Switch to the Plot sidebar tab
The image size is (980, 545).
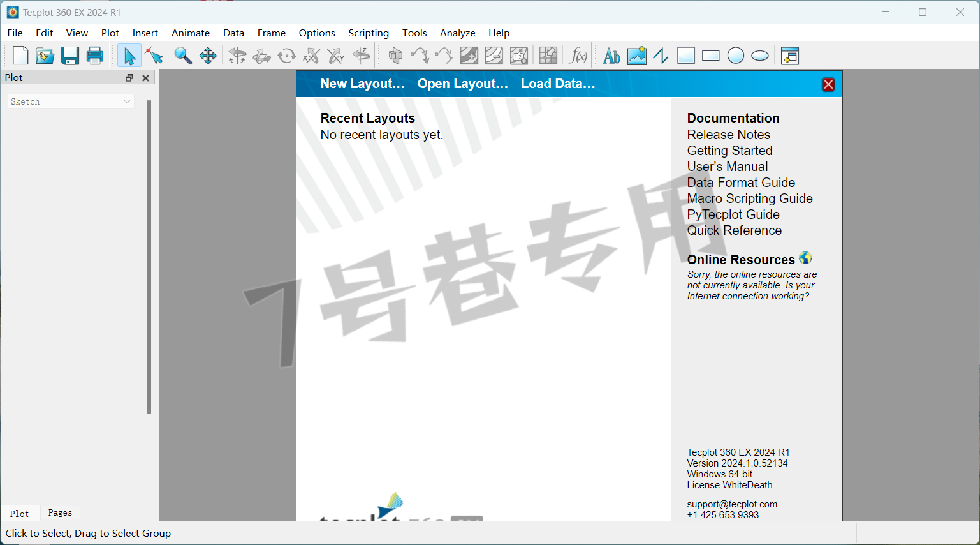19,513
